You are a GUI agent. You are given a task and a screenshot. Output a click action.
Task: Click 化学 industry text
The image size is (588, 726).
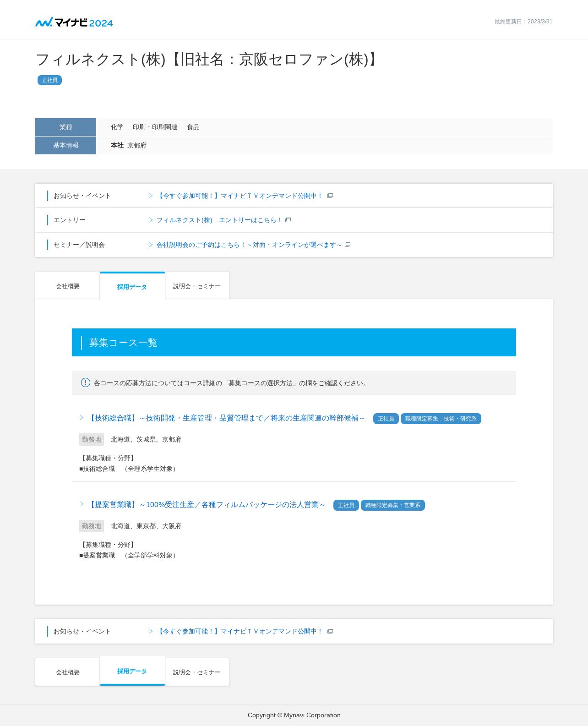tap(117, 127)
